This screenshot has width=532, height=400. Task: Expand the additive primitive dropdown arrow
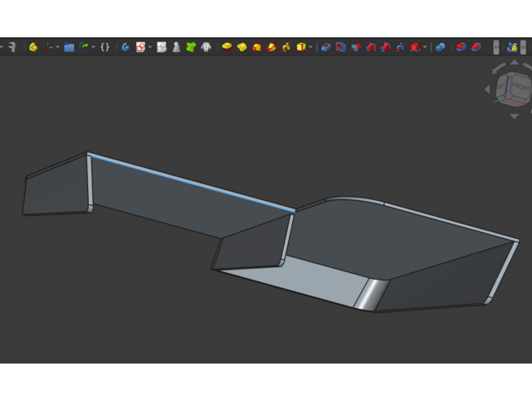(x=311, y=47)
